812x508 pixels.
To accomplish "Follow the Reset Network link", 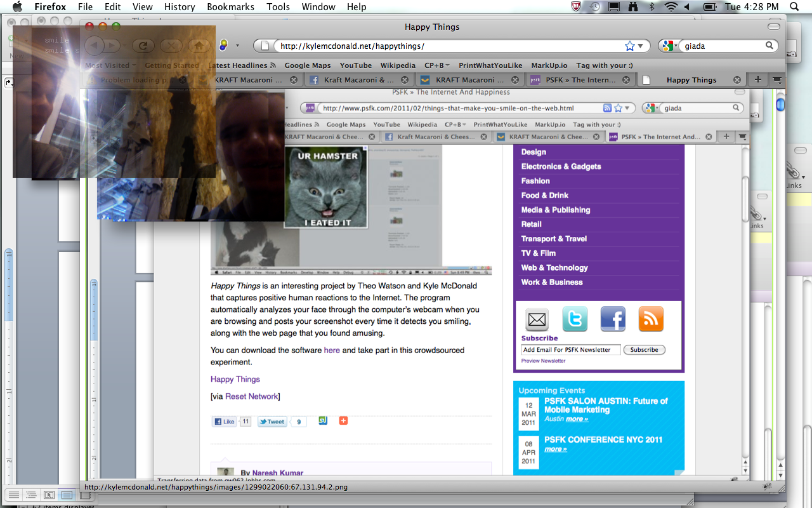I will point(251,396).
